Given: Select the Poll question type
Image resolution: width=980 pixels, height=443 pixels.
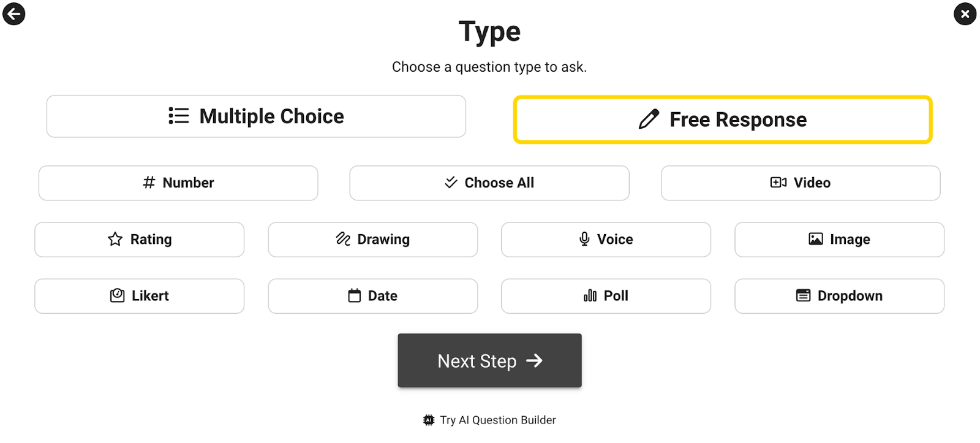Looking at the screenshot, I should (x=606, y=296).
